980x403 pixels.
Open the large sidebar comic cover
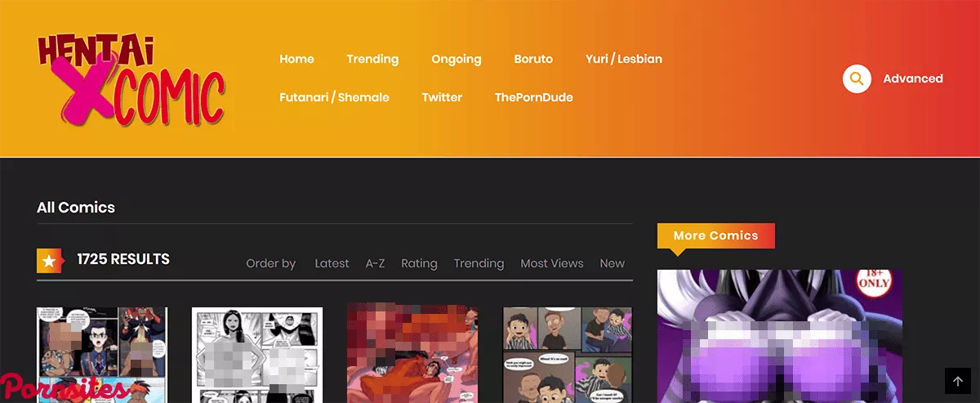pyautogui.click(x=779, y=336)
